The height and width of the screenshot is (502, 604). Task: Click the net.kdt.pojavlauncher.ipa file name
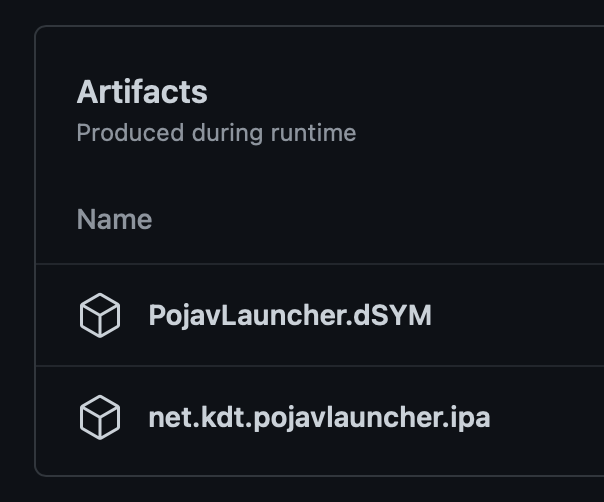tap(319, 417)
